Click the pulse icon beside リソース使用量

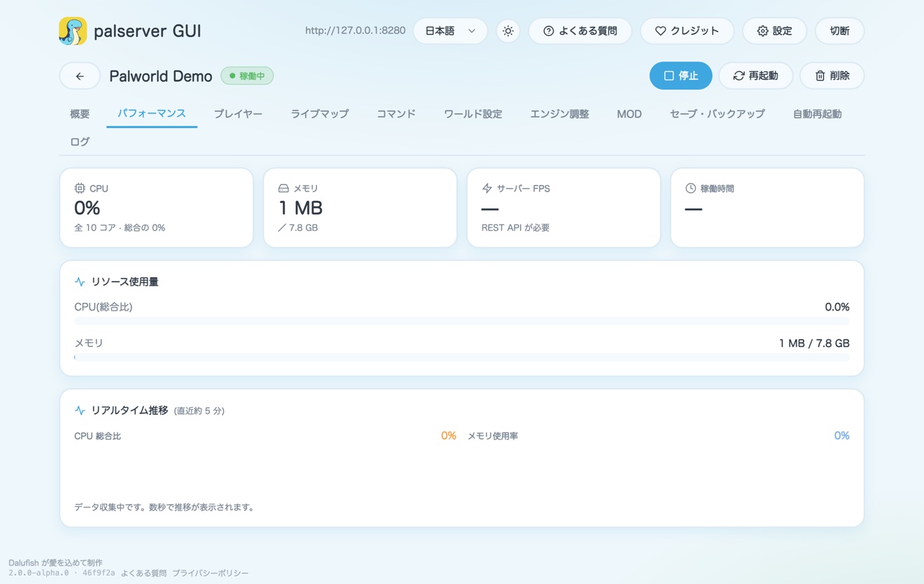click(80, 282)
